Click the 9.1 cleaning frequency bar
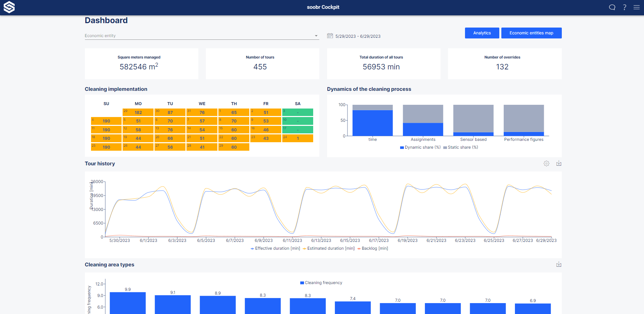This screenshot has width=644, height=314. [173, 304]
